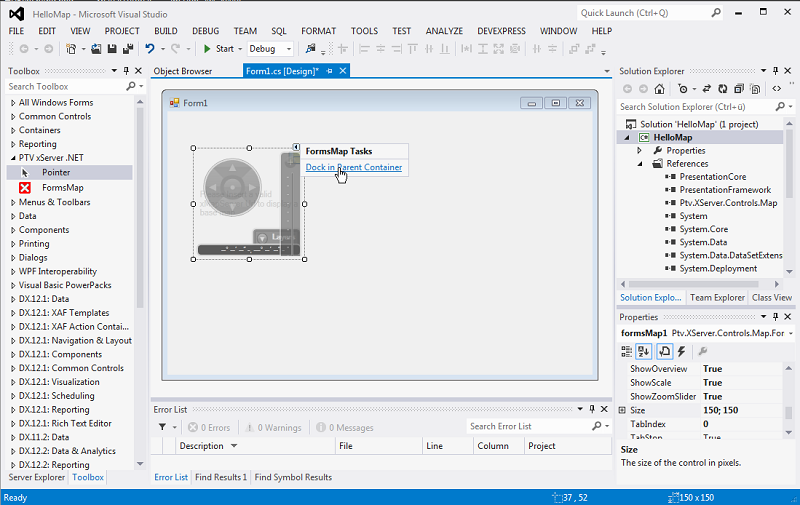This screenshot has width=800, height=505.
Task: Collapse the PTV xServer .NET toolbox group
Action: coord(13,158)
